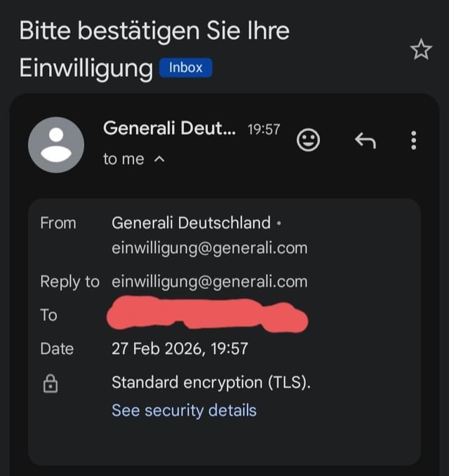The height and width of the screenshot is (476, 449).
Task: Click the encryption padlock icon
Action: (x=51, y=384)
